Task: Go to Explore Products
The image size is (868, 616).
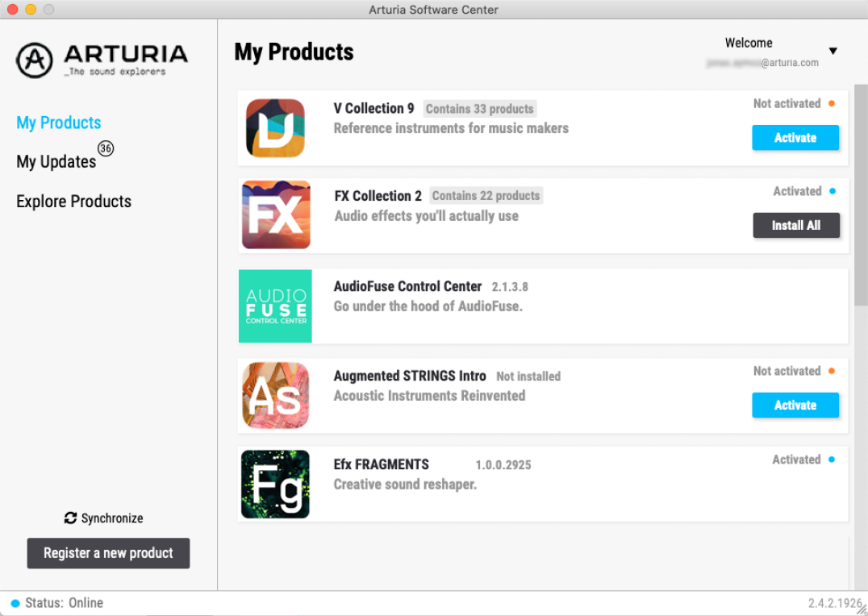Action: [73, 202]
